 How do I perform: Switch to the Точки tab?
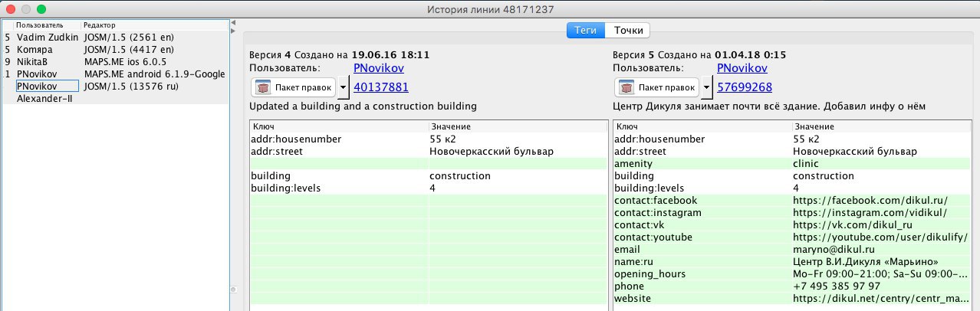pos(628,31)
